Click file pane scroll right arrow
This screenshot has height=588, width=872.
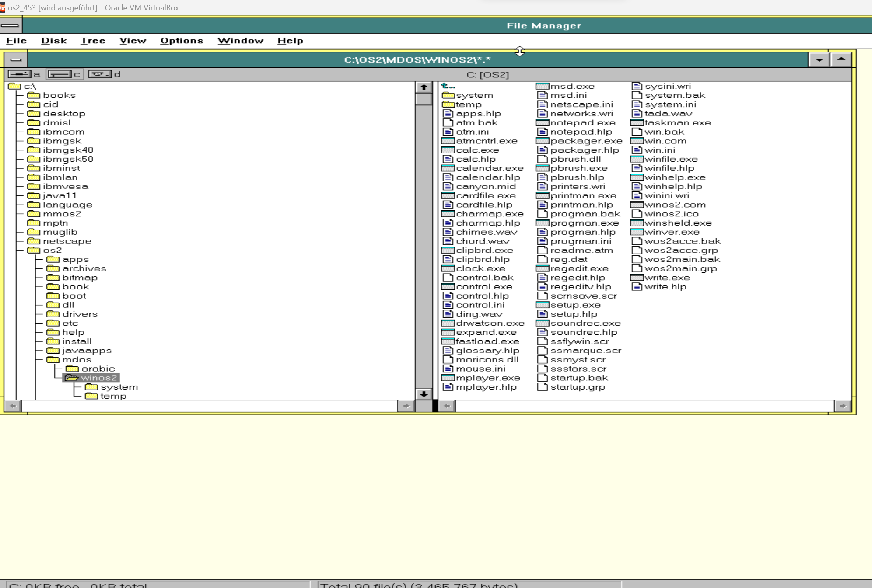tap(843, 406)
